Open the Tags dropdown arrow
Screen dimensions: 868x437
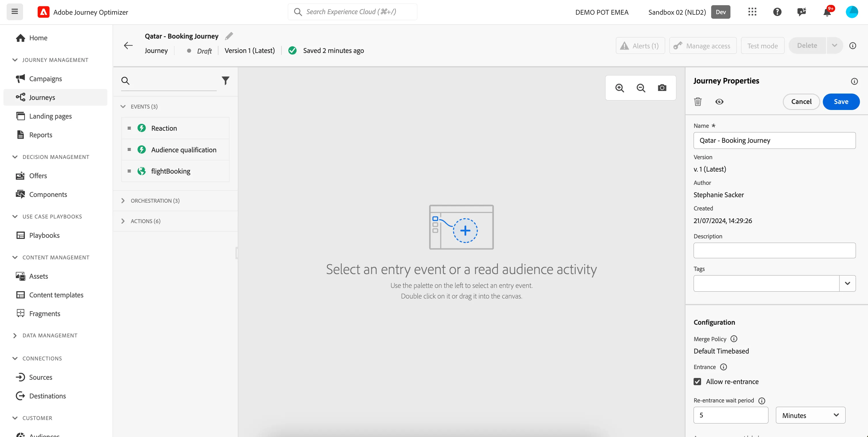pos(847,283)
